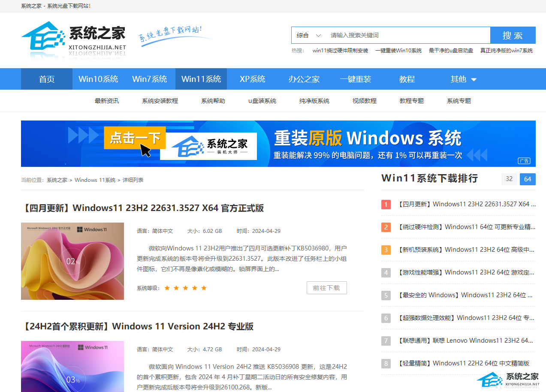Open the Win7系统 navigation item

[150, 79]
